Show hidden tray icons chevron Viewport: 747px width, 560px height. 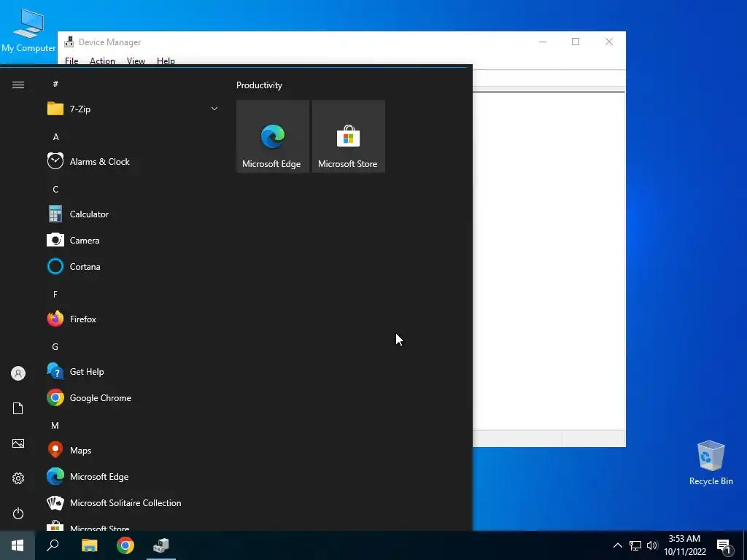(x=617, y=545)
